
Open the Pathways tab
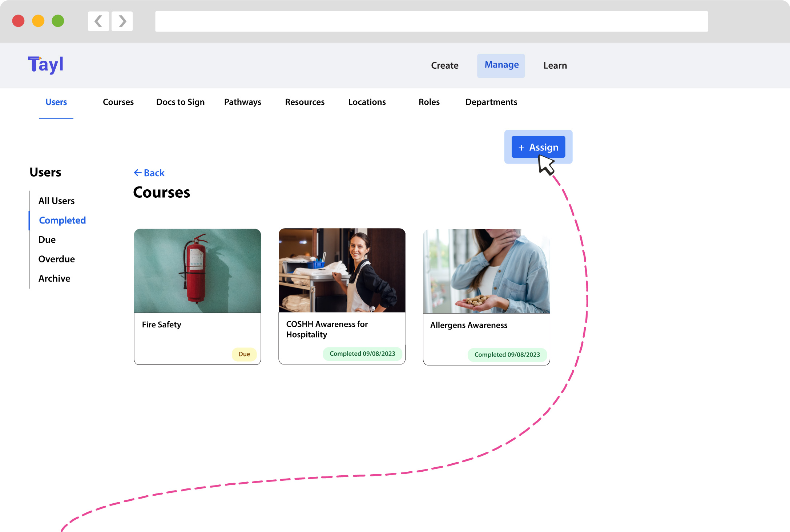point(242,102)
